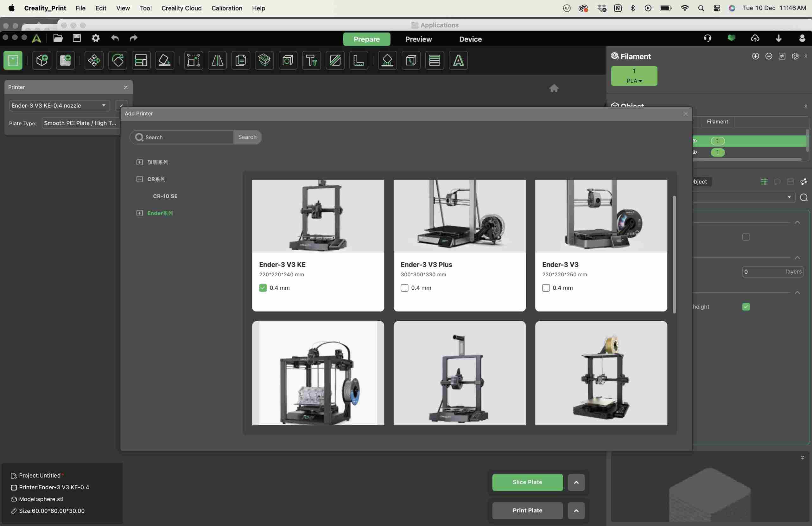
Task: Click the Arrange layout tool icon
Action: click(141, 61)
